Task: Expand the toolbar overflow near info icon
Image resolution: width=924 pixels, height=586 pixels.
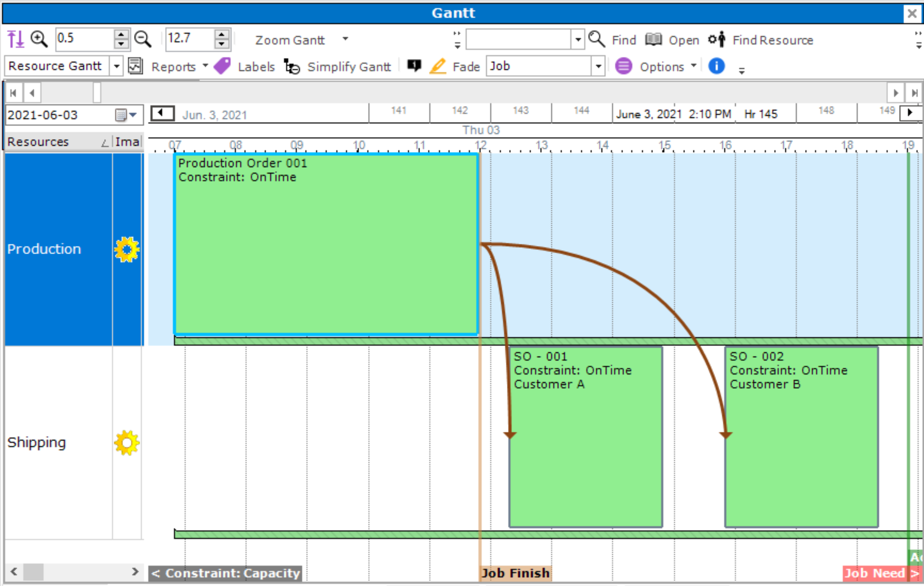Action: click(742, 70)
